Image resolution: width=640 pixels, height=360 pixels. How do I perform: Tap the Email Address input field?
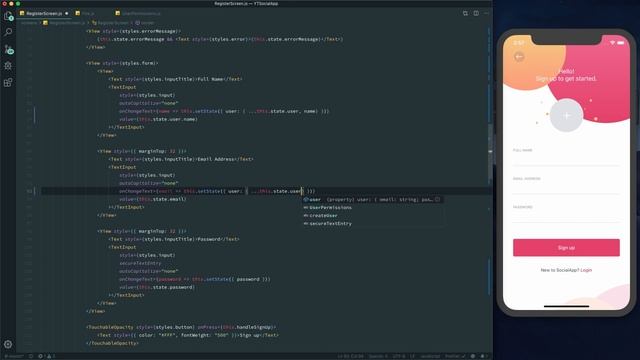coord(566,188)
